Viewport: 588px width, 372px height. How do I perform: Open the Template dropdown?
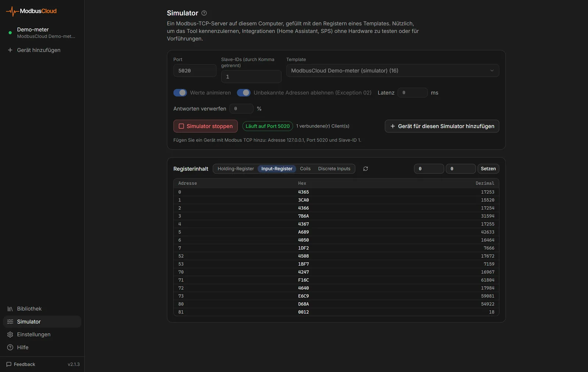click(x=392, y=71)
